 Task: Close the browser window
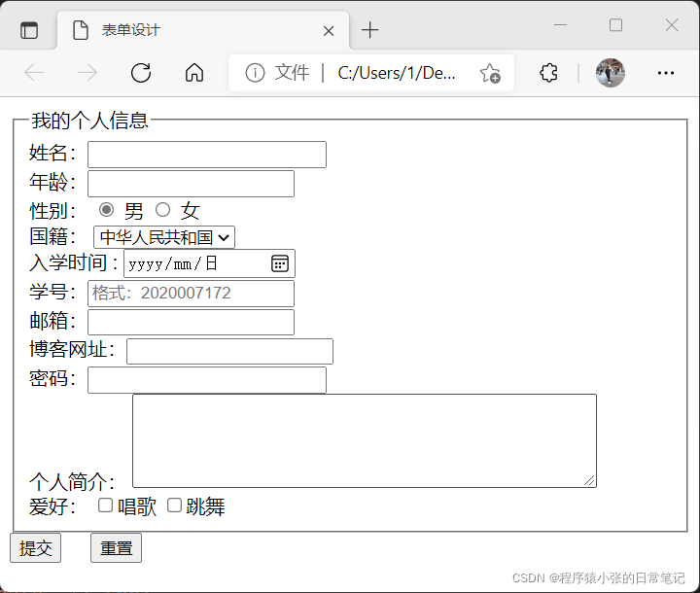pos(672,25)
